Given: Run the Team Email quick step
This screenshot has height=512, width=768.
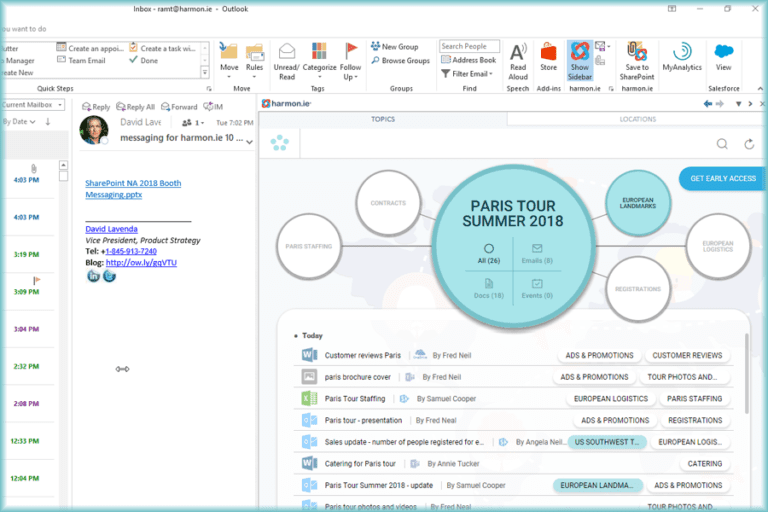Looking at the screenshot, I should tap(81, 60).
